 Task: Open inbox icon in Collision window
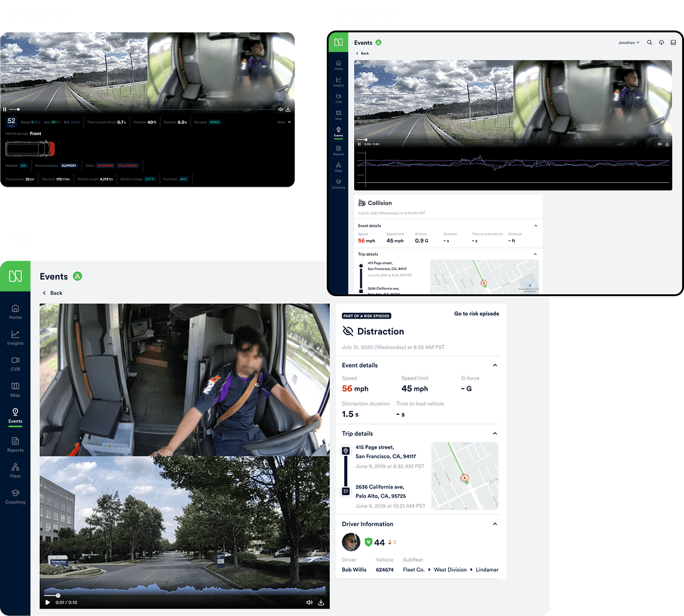(673, 43)
